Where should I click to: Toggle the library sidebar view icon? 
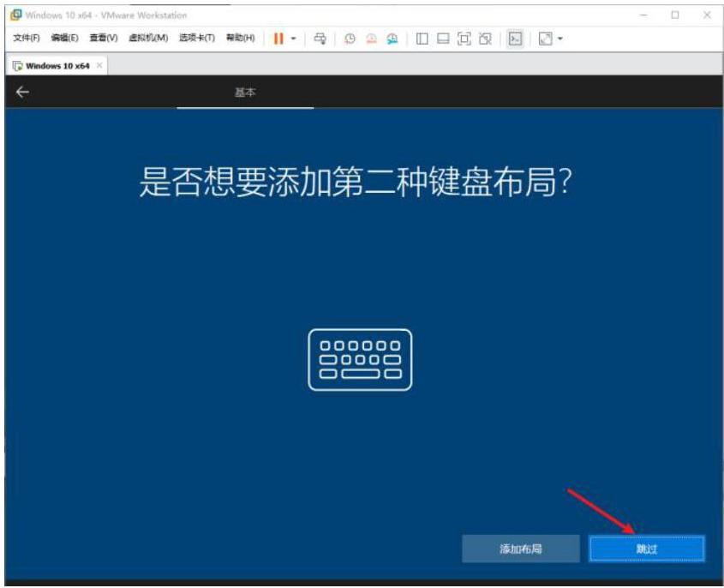422,39
